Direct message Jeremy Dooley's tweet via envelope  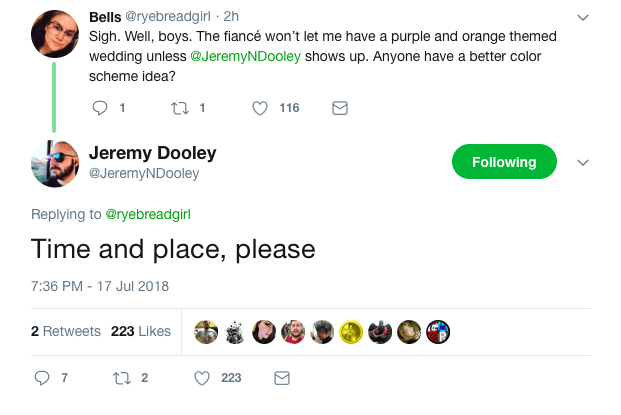pyautogui.click(x=282, y=378)
